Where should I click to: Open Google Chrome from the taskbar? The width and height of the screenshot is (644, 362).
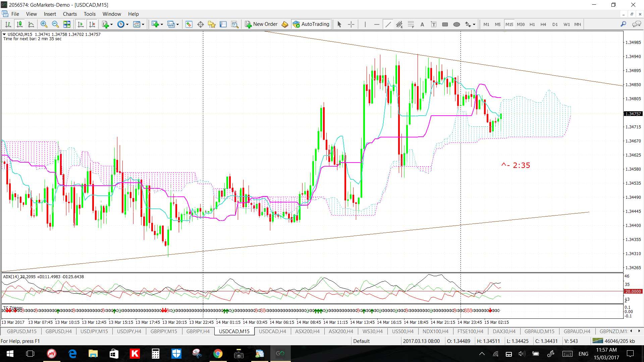218,354
